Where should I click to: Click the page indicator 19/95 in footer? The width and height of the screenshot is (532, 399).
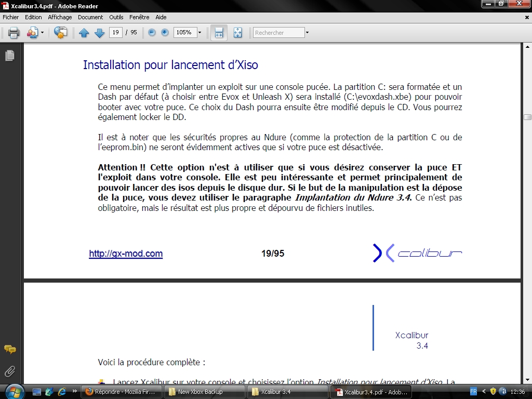click(273, 254)
